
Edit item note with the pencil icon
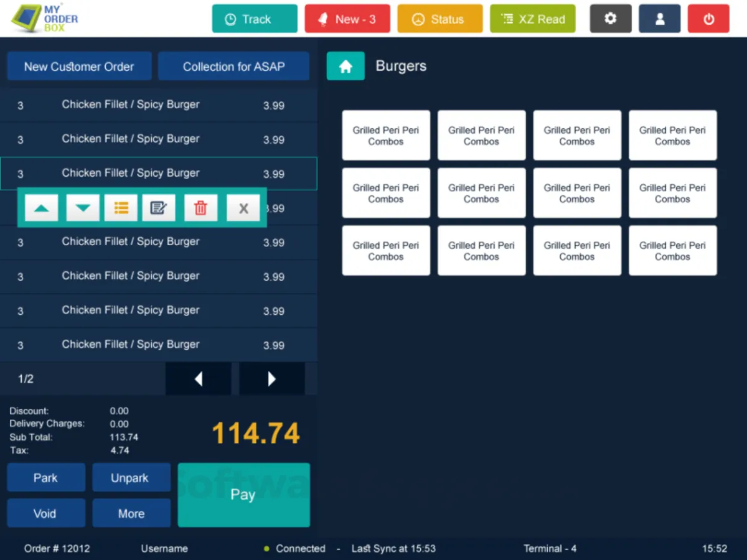click(159, 208)
